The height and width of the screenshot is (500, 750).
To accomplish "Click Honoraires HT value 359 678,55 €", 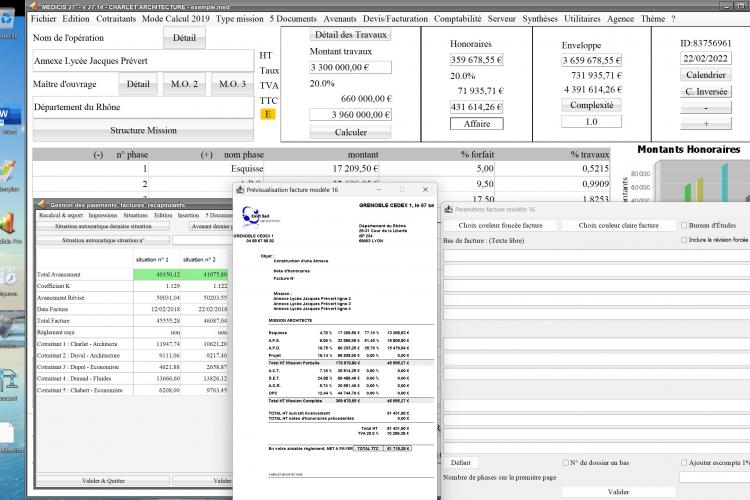I will coord(476,60).
